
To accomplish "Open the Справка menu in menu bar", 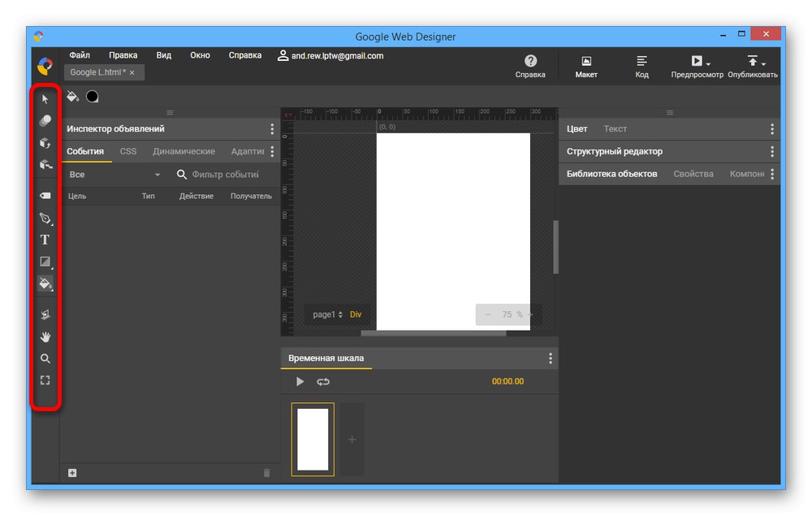I will point(245,55).
